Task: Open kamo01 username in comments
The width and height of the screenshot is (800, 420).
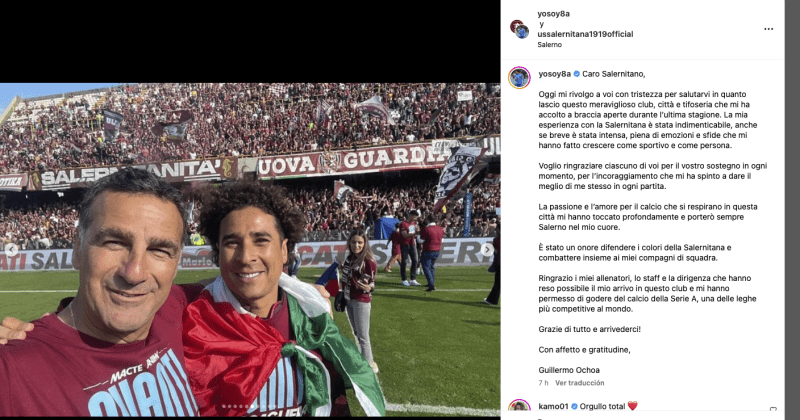Action: (553, 406)
